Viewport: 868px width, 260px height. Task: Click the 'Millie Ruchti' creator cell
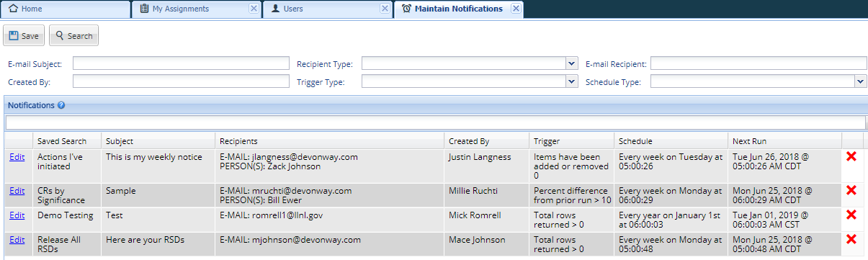click(x=486, y=195)
